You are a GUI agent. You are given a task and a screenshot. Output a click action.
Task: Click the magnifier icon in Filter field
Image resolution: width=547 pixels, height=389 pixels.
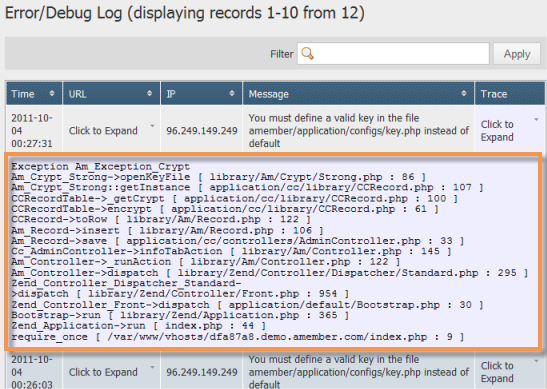[308, 54]
